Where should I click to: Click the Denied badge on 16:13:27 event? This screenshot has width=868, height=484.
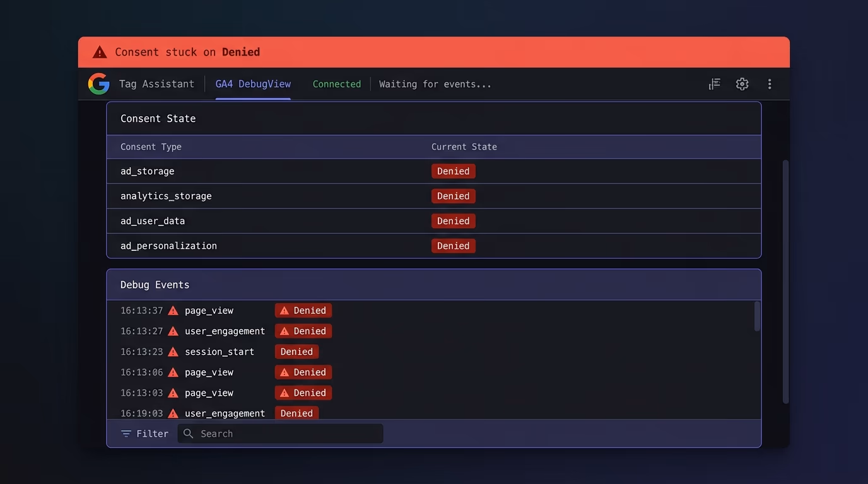(303, 331)
